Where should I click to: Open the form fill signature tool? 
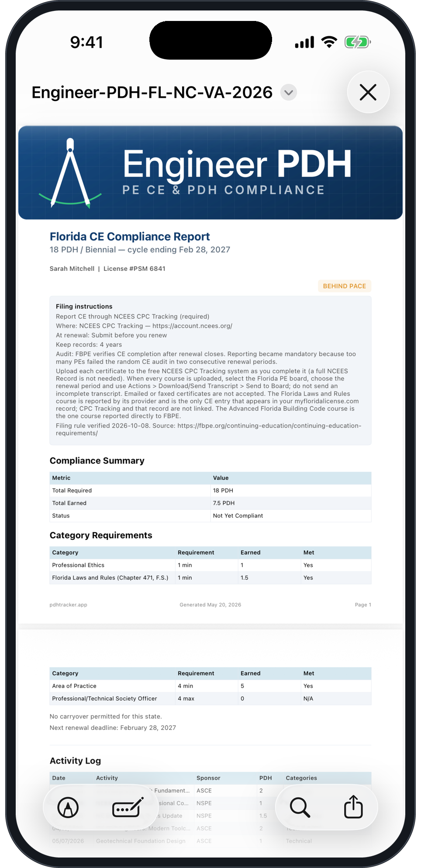click(x=128, y=807)
